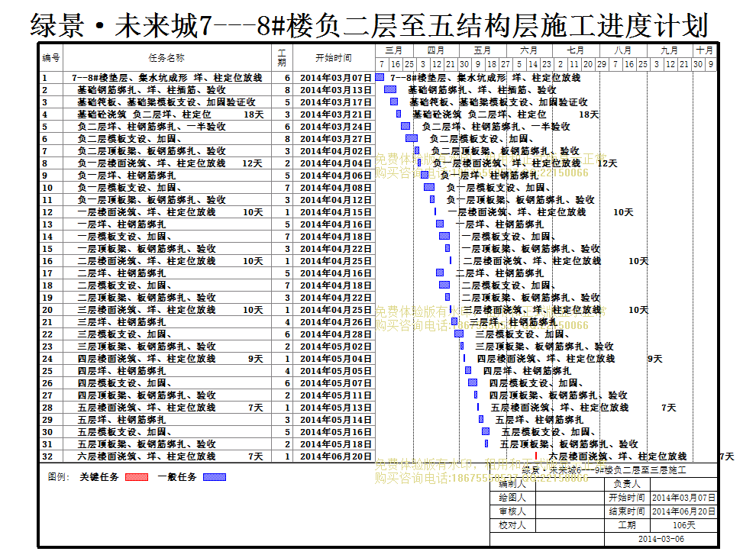
Task: Click Gantt label 负一层墙、柱钢筋绑扎 beside bar 9
Action: [489, 175]
